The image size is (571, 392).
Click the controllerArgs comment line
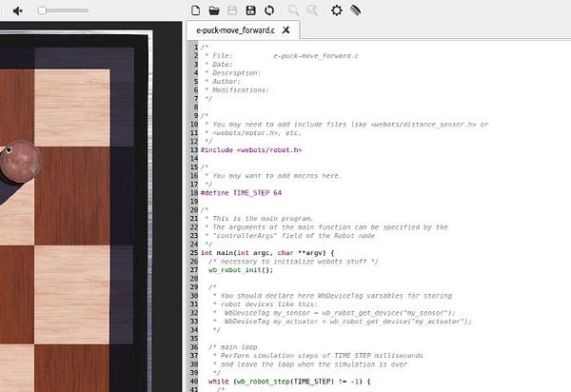coord(289,236)
